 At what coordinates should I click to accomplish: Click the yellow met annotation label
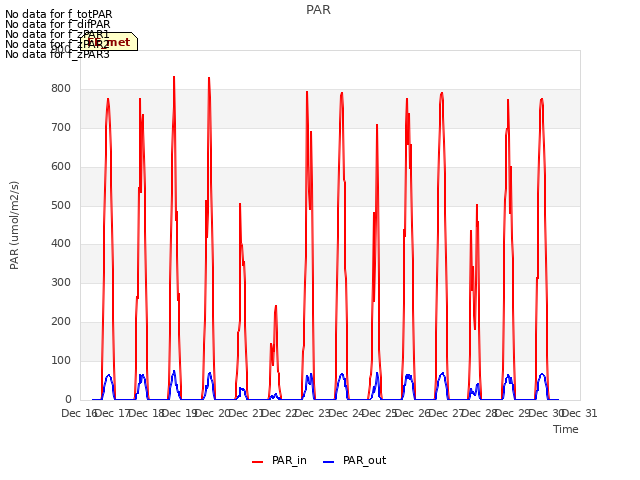pos(109,42)
